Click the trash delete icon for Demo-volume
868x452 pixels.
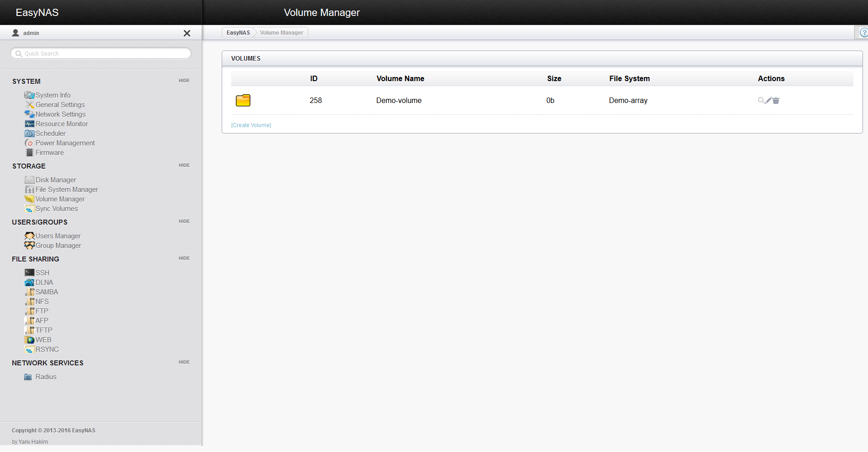776,101
